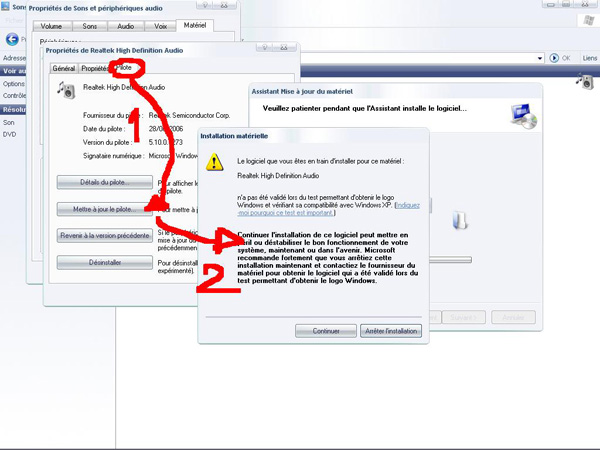600x450 pixels.
Task: Open Détails du pilote
Action: click(x=104, y=182)
